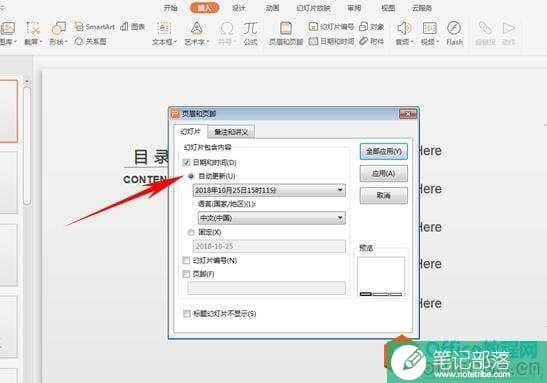Click the footer text input field
This screenshot has height=383, width=547.
click(x=267, y=288)
